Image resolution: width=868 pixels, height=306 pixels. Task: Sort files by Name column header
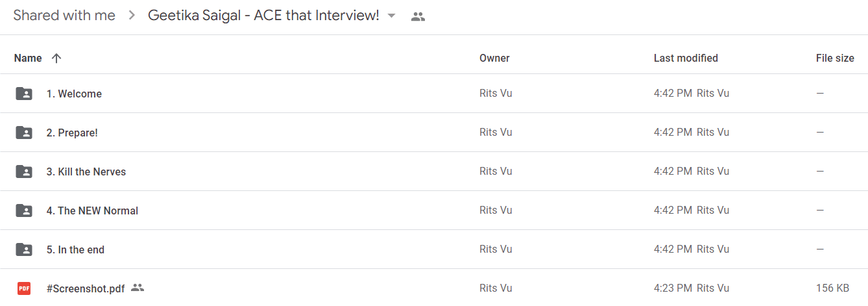[x=28, y=58]
